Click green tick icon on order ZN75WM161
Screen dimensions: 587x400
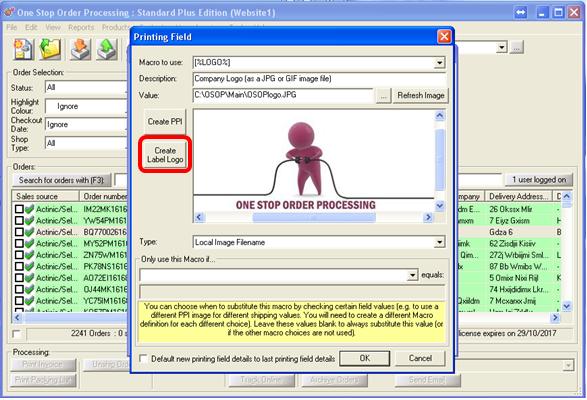[29, 255]
